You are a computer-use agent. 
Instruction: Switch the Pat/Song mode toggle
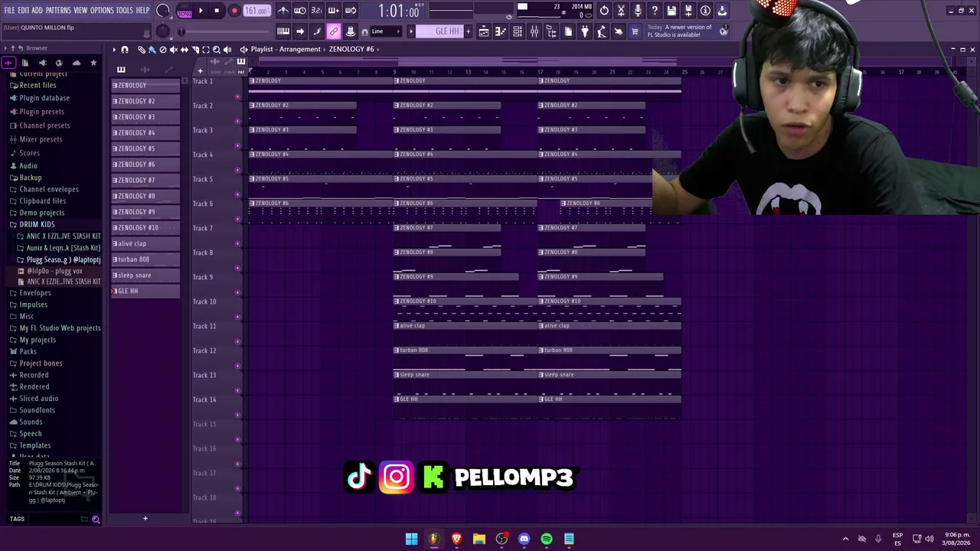pos(185,11)
